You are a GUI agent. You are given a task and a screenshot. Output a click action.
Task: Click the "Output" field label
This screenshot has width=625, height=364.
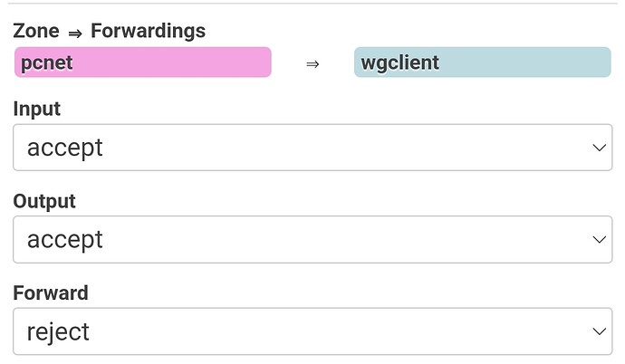click(x=44, y=201)
